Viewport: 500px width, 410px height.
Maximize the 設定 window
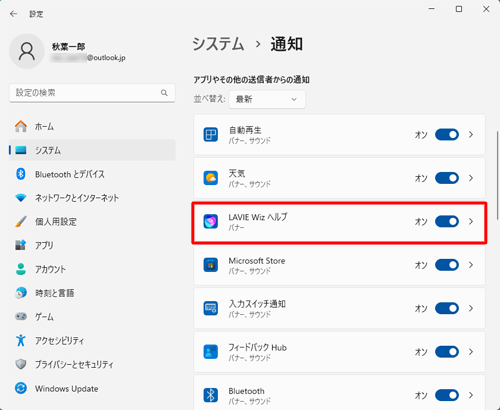[x=459, y=9]
